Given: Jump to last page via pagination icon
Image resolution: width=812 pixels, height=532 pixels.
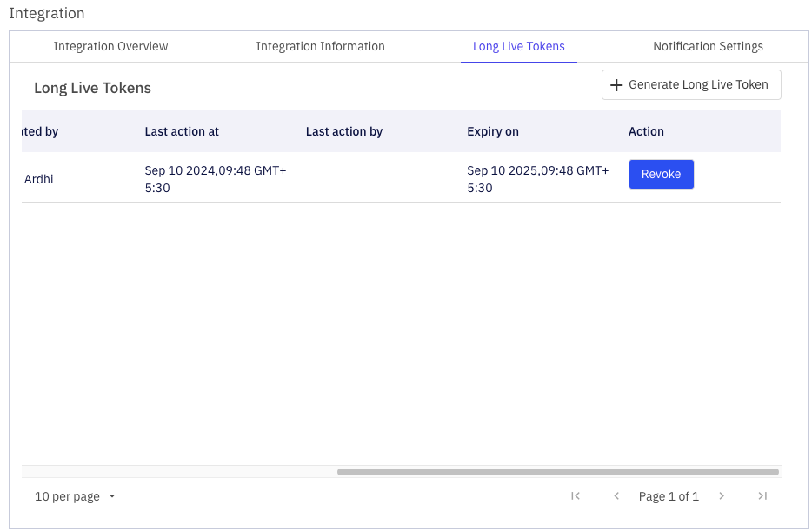Looking at the screenshot, I should click(x=762, y=495).
